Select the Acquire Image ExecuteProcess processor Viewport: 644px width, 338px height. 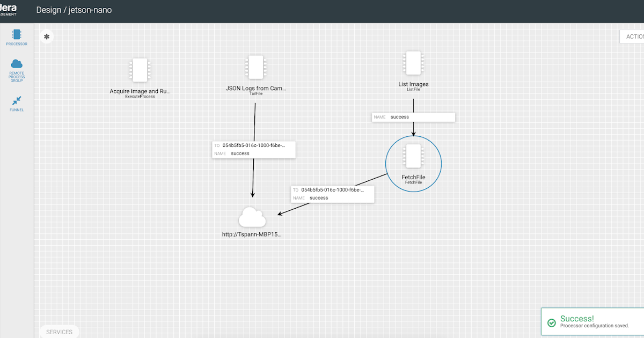[x=140, y=70]
